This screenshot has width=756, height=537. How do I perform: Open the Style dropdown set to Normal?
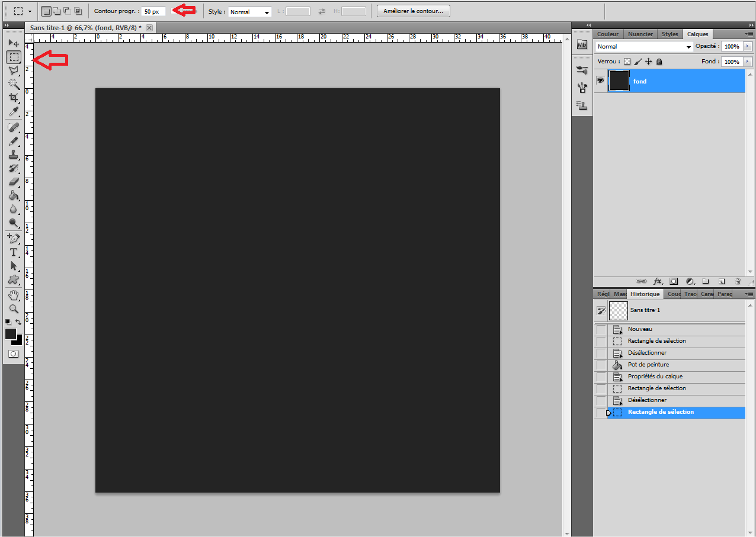[x=249, y=12]
